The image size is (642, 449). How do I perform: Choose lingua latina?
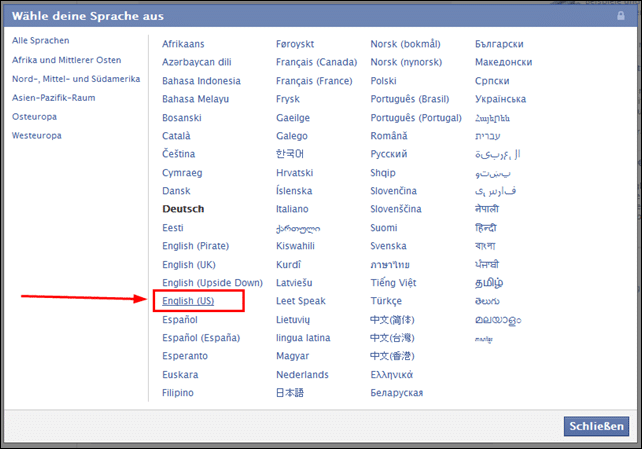click(x=303, y=338)
